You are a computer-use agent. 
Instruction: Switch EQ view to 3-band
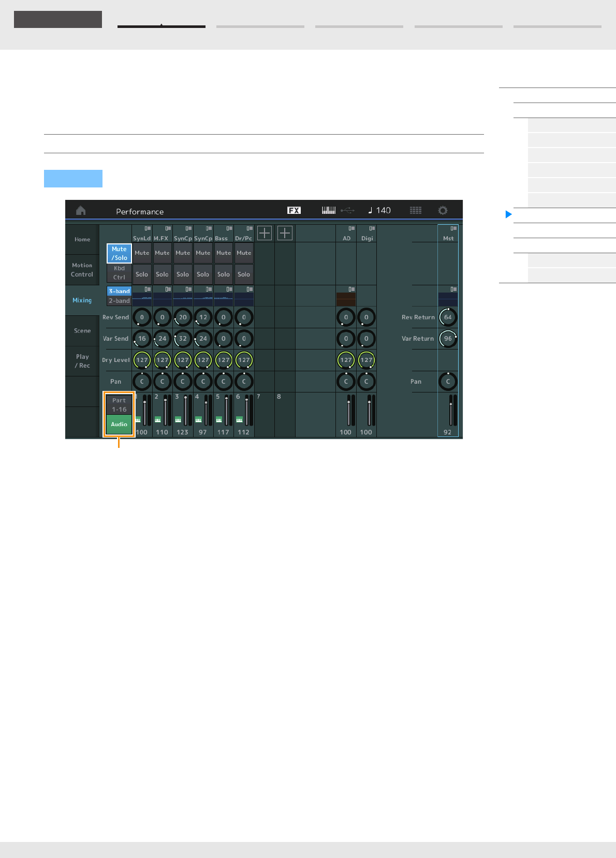click(x=119, y=291)
